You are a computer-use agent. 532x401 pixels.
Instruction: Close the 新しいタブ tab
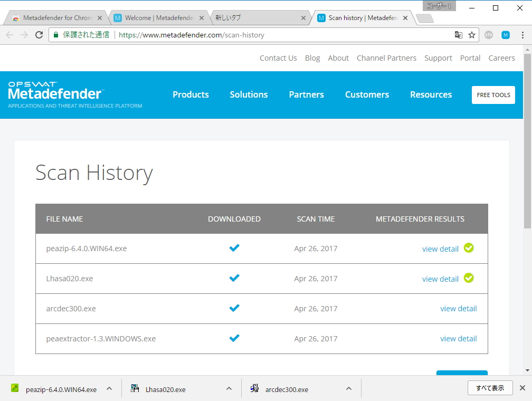(303, 18)
